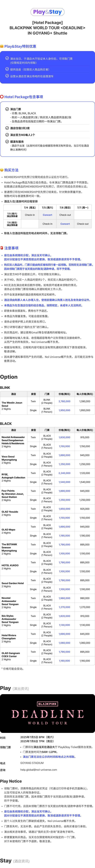Click the Concert link in the 7/6 (周日) column

(x=65, y=224)
